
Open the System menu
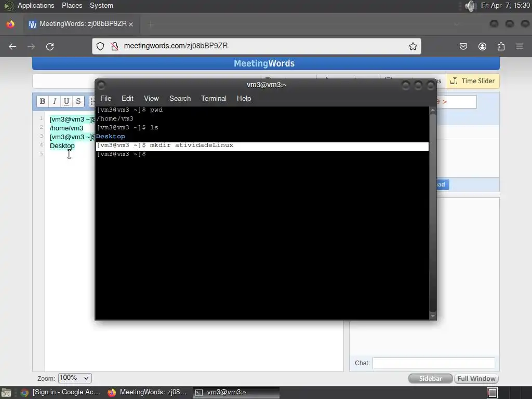[x=101, y=6]
